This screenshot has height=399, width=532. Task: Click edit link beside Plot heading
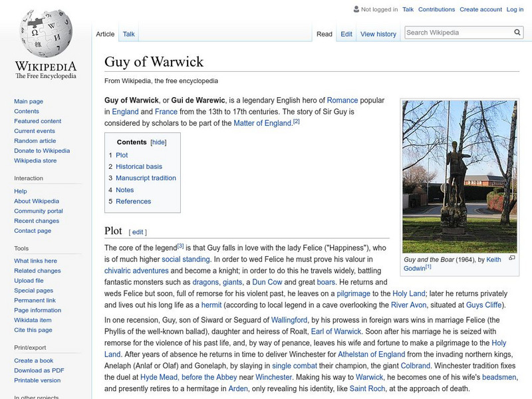coord(138,232)
